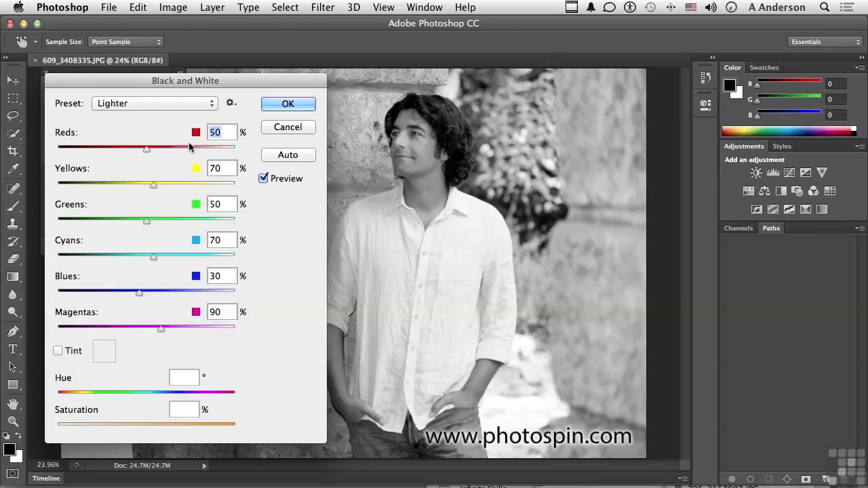Select the Pen tool

(13, 331)
